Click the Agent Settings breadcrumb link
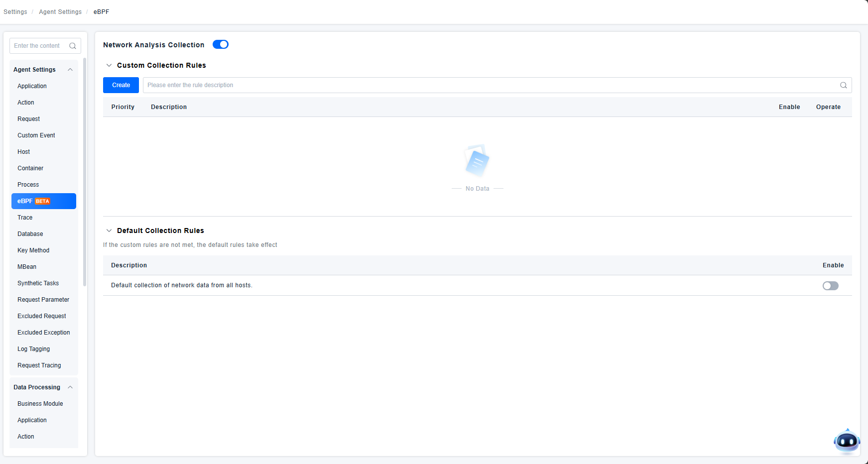This screenshot has height=464, width=868. [60, 12]
